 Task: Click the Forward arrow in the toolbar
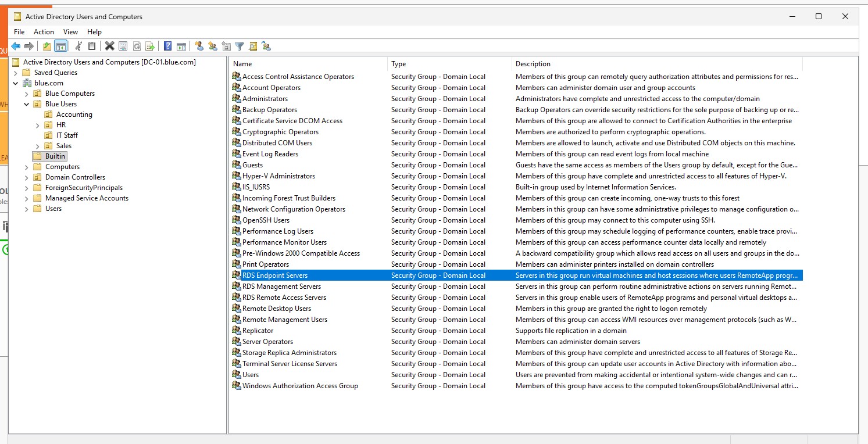click(x=28, y=46)
